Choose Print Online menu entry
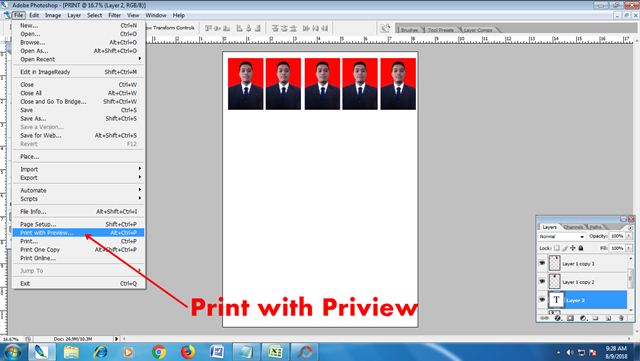 click(78, 258)
